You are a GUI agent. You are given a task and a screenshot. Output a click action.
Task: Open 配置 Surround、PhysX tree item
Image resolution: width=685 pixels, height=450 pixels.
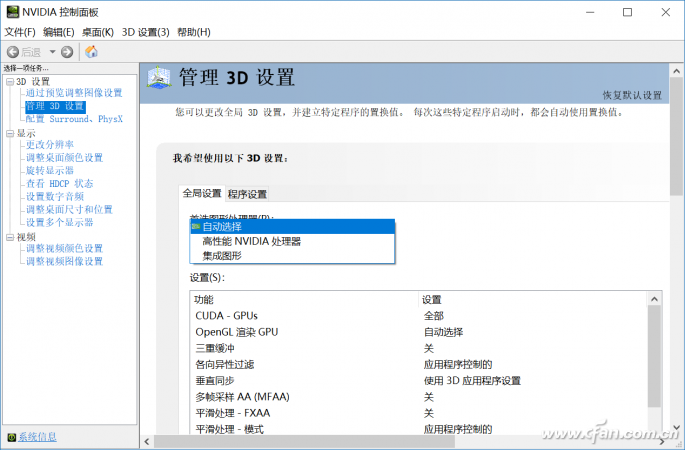pos(74,119)
